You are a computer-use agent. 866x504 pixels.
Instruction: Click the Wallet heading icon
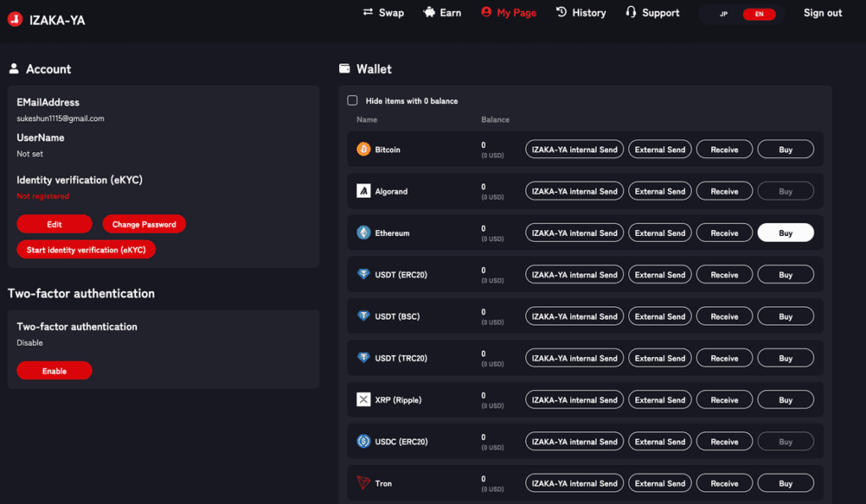point(345,68)
